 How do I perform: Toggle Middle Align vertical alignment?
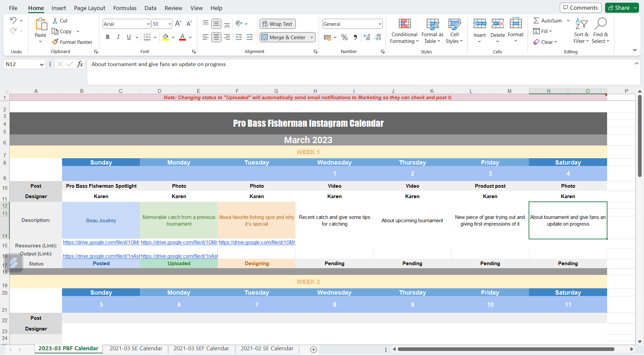216,24
